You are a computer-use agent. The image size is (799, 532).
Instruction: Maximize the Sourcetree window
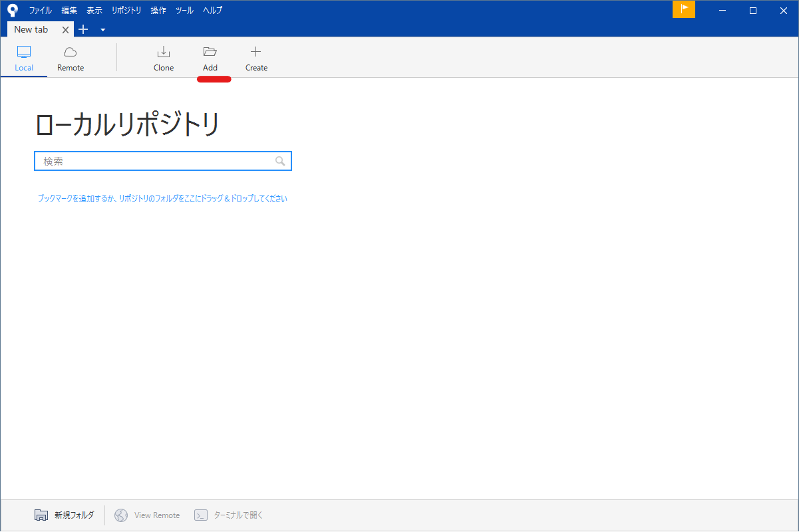[x=753, y=10]
